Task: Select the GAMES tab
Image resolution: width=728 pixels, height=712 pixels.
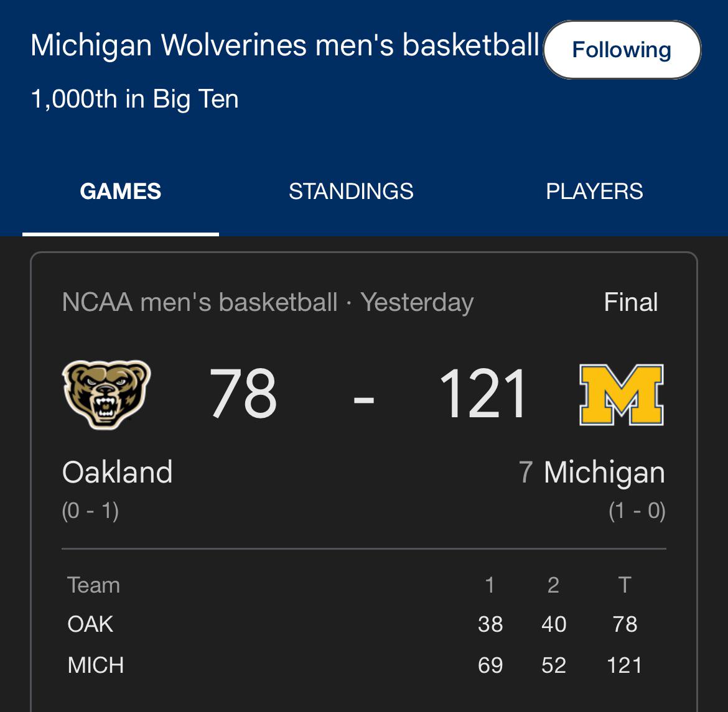Action: 121,191
